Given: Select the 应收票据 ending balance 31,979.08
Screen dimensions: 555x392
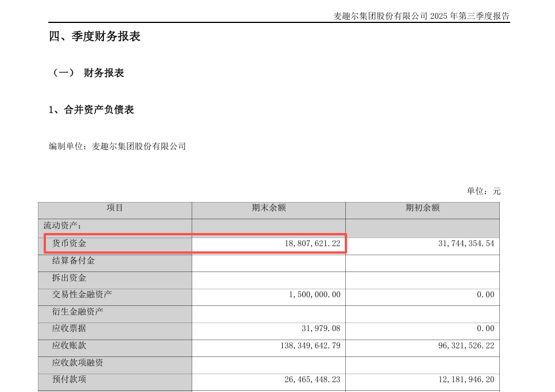Looking at the screenshot, I should point(321,329).
